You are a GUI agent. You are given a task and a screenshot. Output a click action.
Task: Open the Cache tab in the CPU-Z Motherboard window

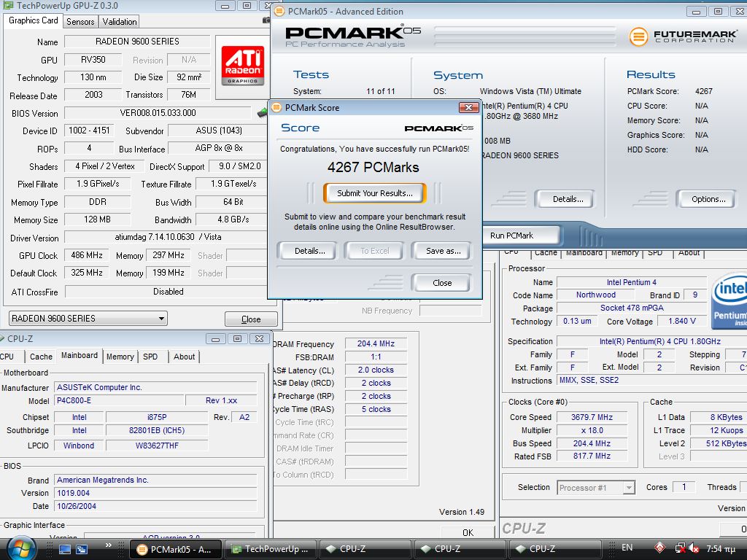click(x=41, y=357)
